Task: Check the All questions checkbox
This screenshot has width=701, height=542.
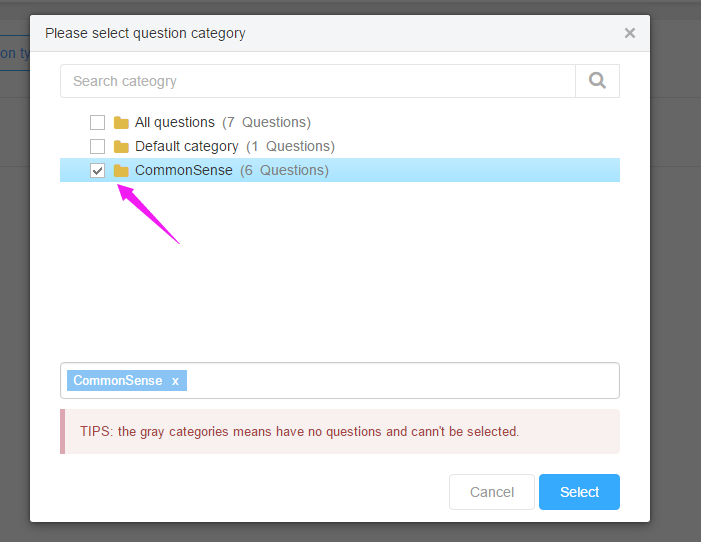Action: tap(97, 123)
